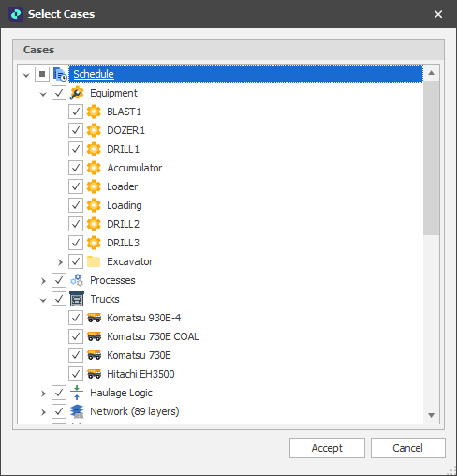Viewport: 457px width, 476px height.
Task: Uncheck the Komatsu 730E COAL checkbox
Action: point(76,336)
